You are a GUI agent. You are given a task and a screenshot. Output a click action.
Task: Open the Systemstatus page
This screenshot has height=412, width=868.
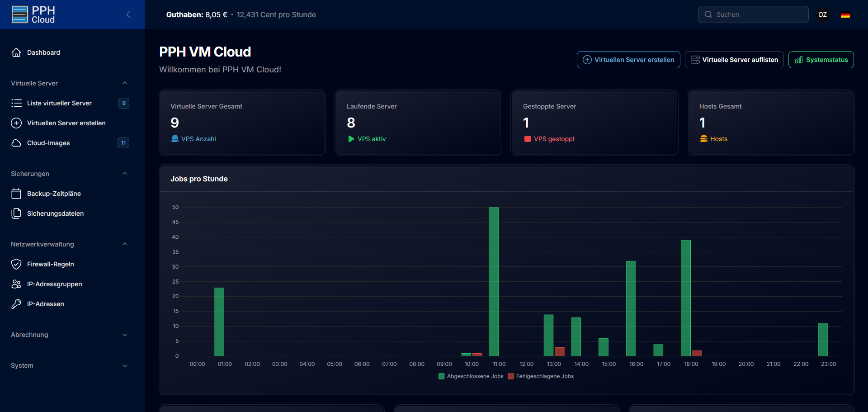(821, 59)
